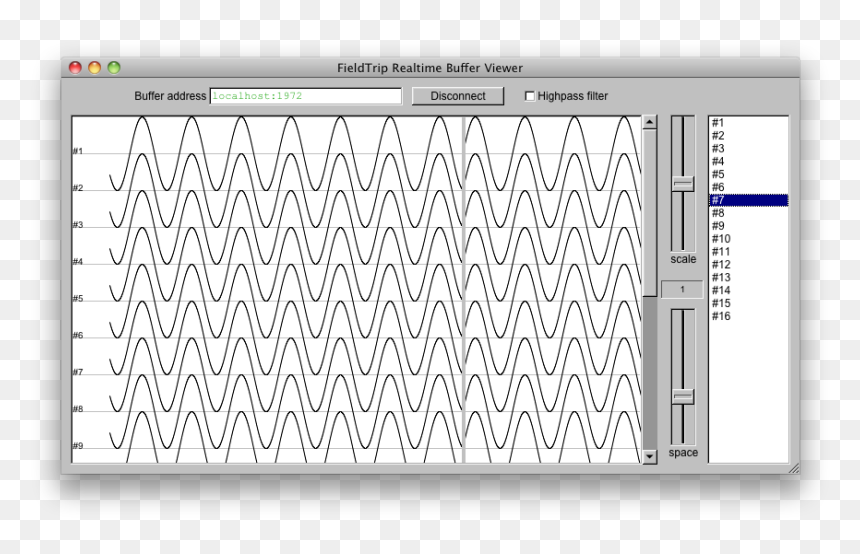Select channel #1 in the channel list
This screenshot has width=860, height=554.
749,123
